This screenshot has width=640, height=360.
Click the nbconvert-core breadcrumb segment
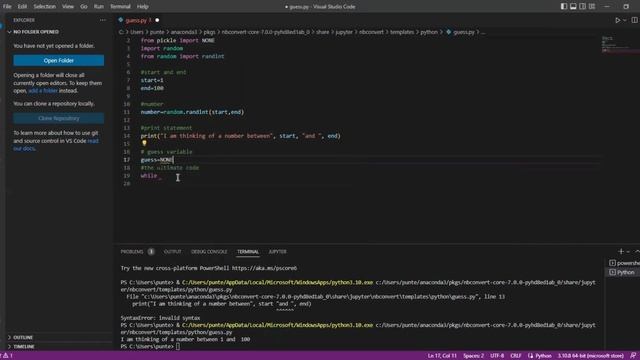(266, 32)
